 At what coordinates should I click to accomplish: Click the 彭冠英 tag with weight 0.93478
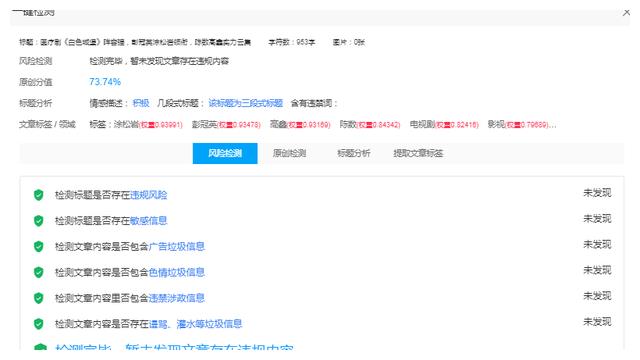pos(226,124)
